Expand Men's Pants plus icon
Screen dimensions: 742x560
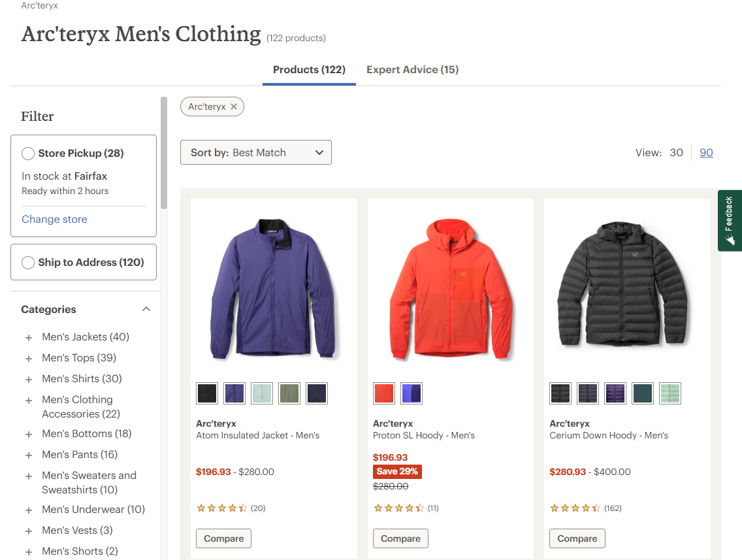click(x=29, y=455)
